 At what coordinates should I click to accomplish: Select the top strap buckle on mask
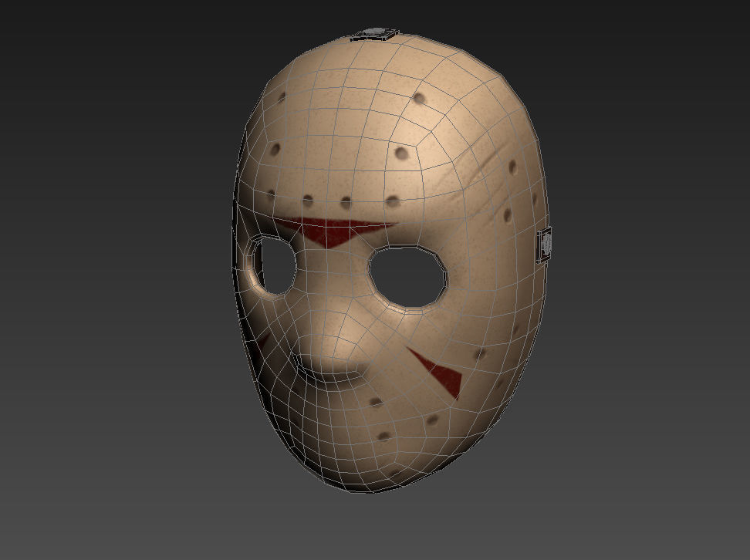(374, 33)
